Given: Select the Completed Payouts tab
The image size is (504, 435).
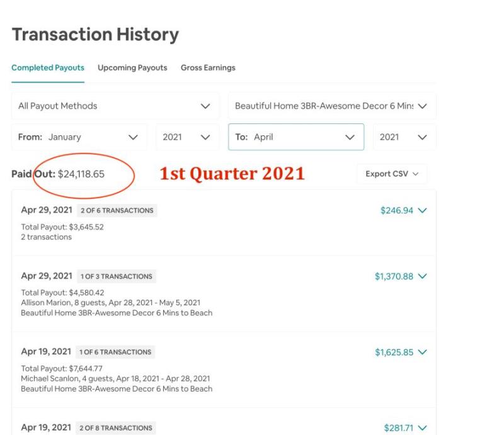Looking at the screenshot, I should pos(48,68).
